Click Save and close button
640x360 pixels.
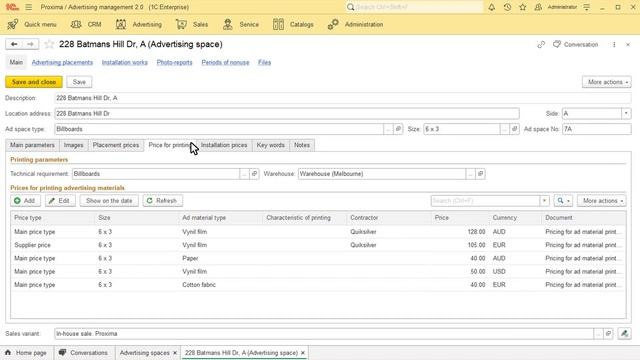tap(34, 82)
